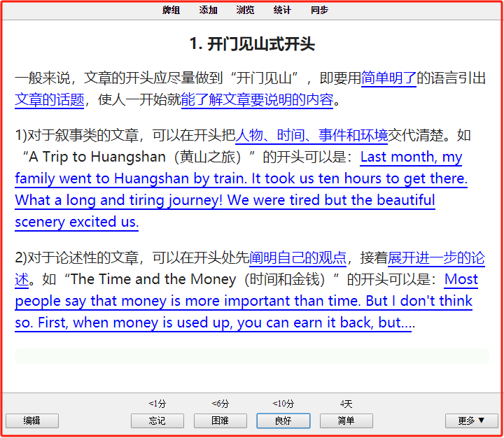Click underlined text 'people say that money is more important'
Image resolution: width=504 pixels, height=438 pixels.
(x=153, y=301)
